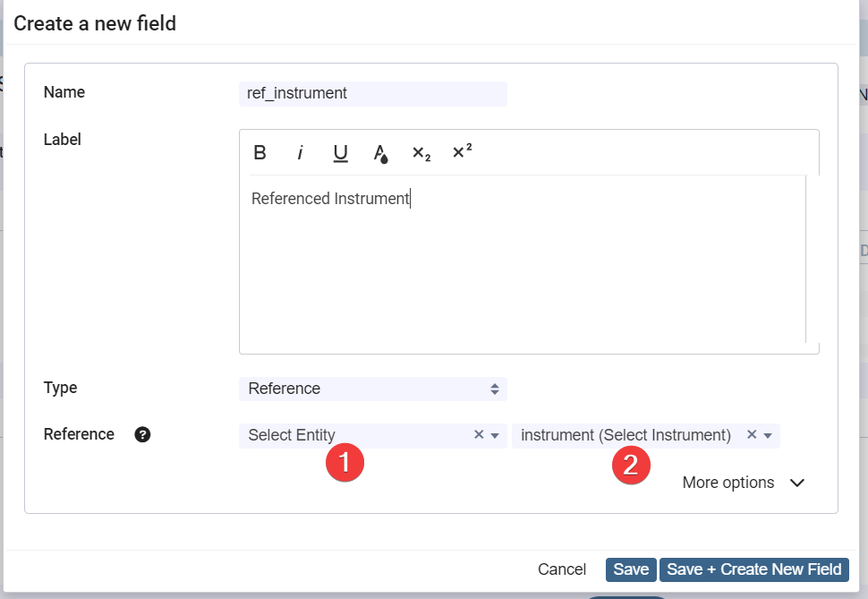
Task: Open the Type dropdown showing Reference
Action: (x=372, y=389)
